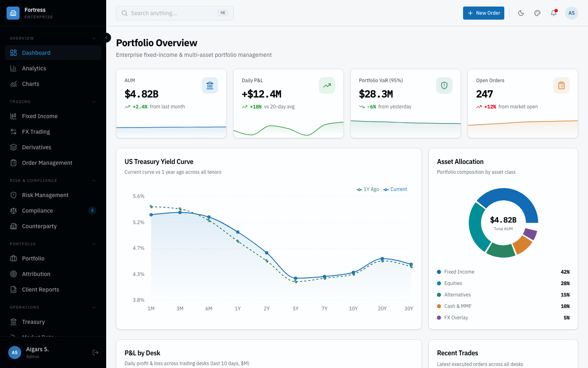Select the Fixed Income trading icon
Viewport: 588px width, 368px height.
tap(13, 116)
